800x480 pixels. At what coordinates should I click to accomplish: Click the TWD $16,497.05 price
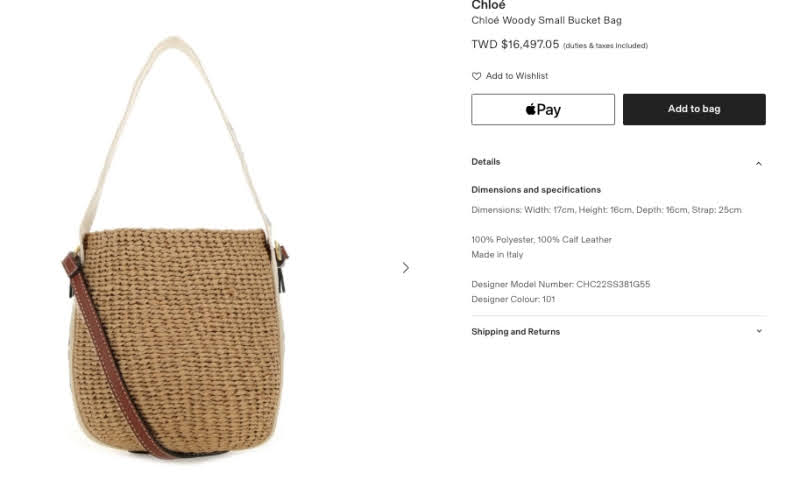click(x=515, y=44)
